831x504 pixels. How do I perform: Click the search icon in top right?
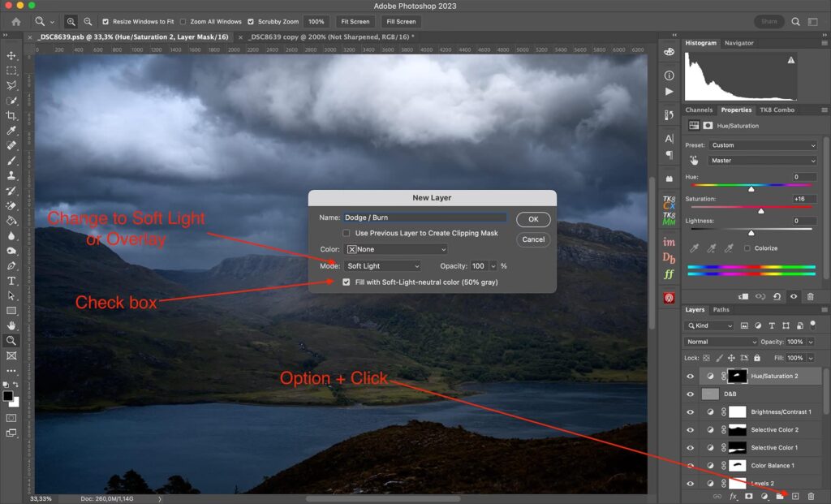[795, 21]
